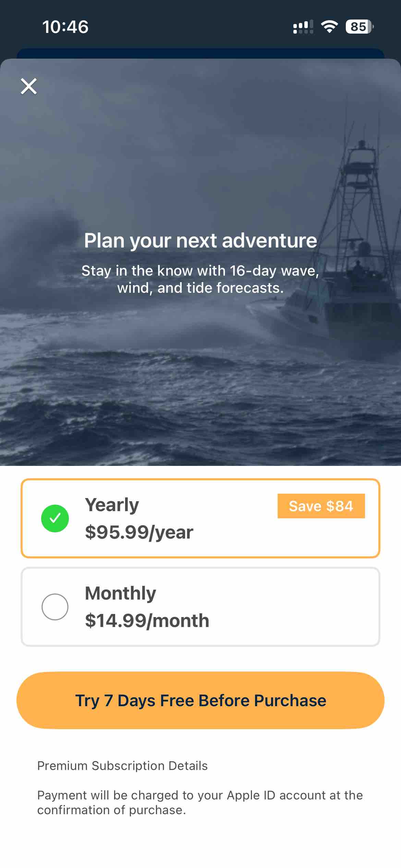Tap the $14.99/month price text

pos(147,620)
